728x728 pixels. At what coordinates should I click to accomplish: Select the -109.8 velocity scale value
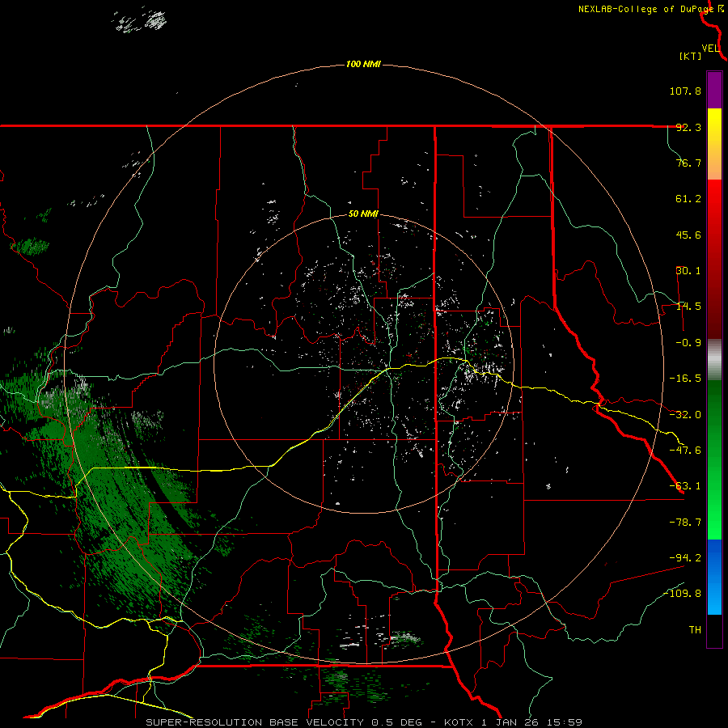tap(682, 594)
